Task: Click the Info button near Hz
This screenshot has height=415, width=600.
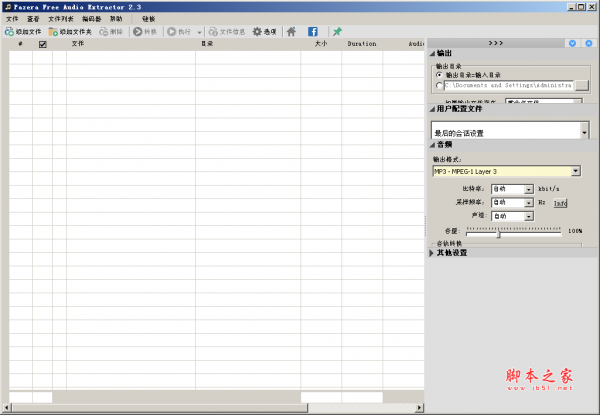Action: [x=560, y=203]
